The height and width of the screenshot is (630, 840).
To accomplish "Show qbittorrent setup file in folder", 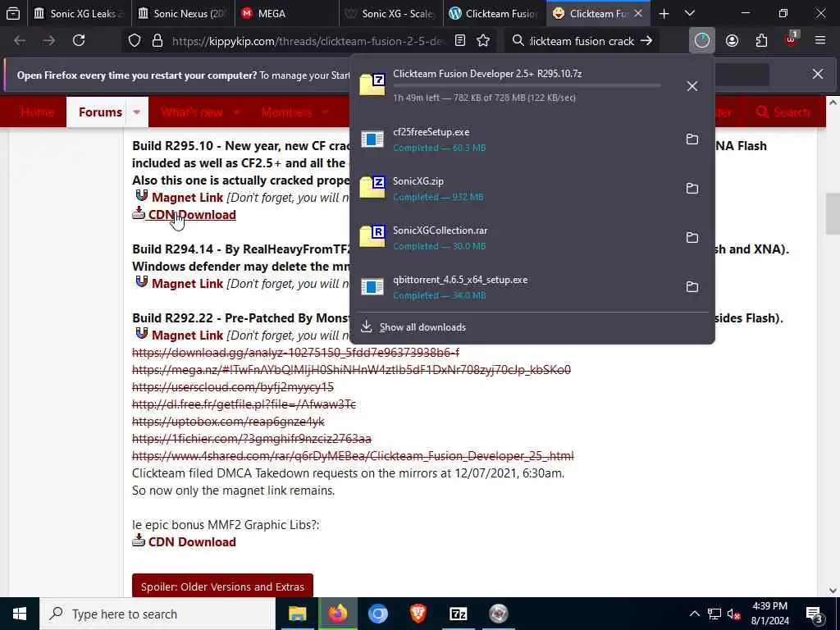I will click(x=692, y=287).
